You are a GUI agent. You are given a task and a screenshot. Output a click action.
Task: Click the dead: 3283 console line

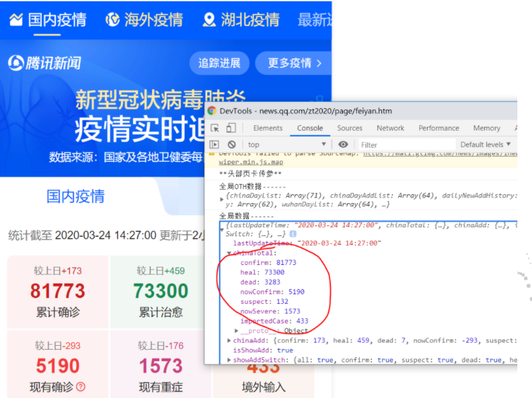[x=260, y=282]
